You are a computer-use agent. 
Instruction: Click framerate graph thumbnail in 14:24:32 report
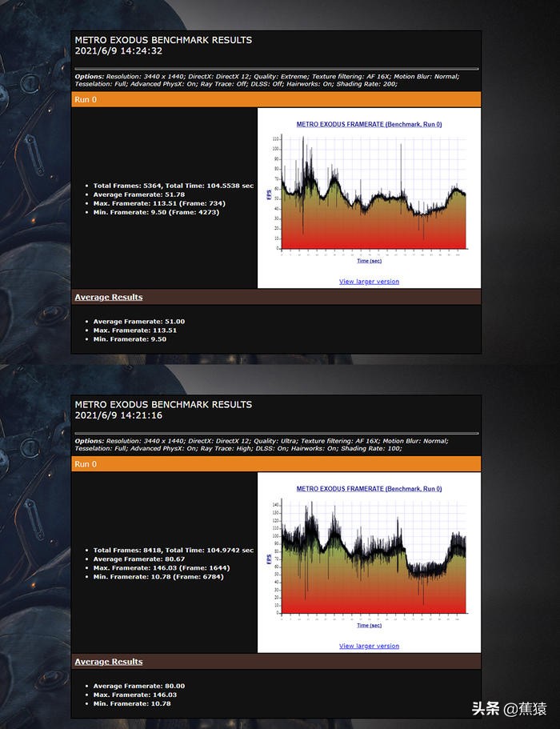click(369, 193)
